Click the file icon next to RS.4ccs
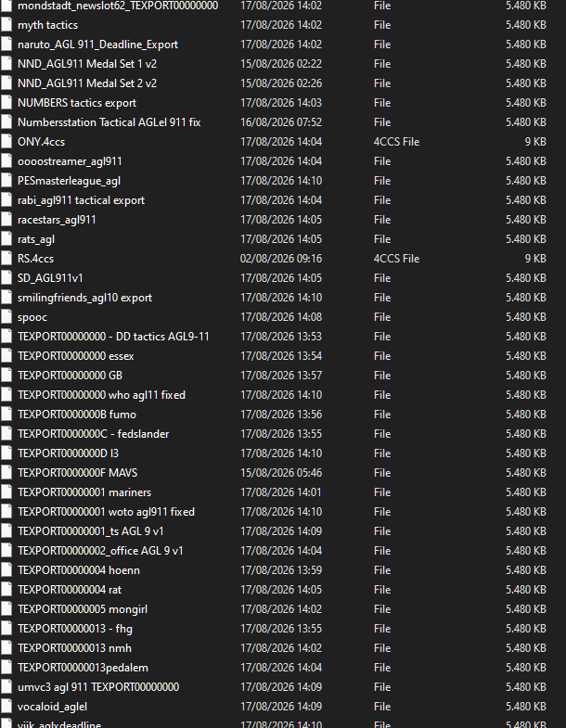 (6, 259)
